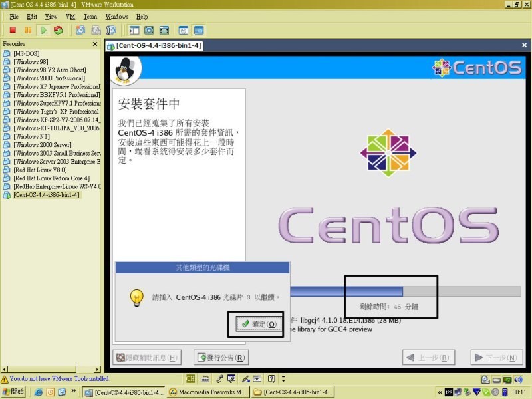Select [Windows 2003 Small Business Server] favorite
532x399 pixels.
57,154
